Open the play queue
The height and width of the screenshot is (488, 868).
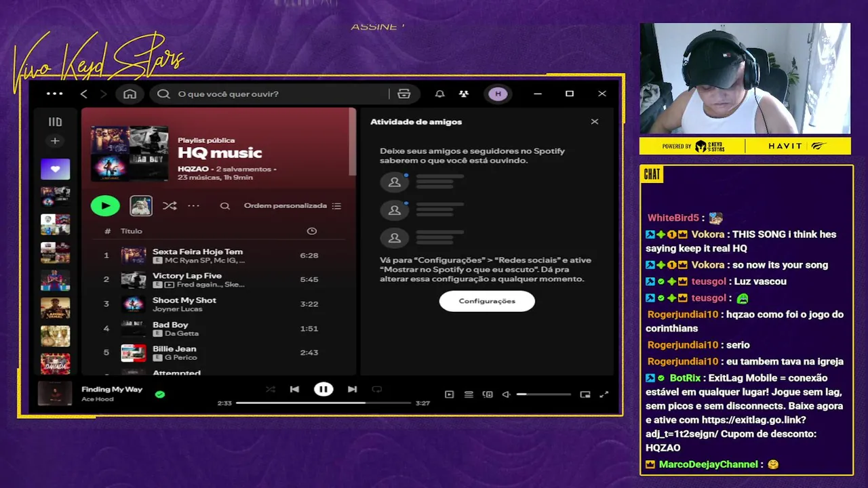click(469, 394)
